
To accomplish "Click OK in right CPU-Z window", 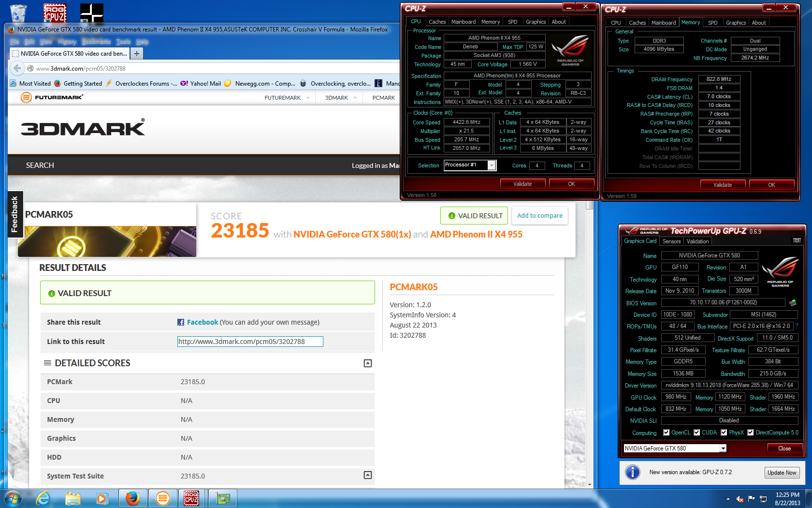I will pos(771,185).
